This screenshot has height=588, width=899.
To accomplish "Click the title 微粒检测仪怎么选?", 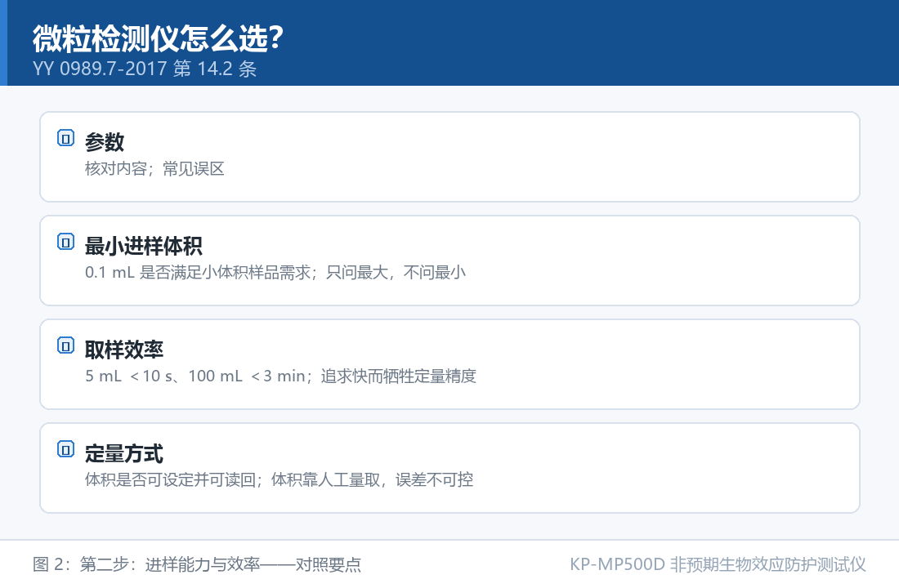I will click(x=158, y=39).
